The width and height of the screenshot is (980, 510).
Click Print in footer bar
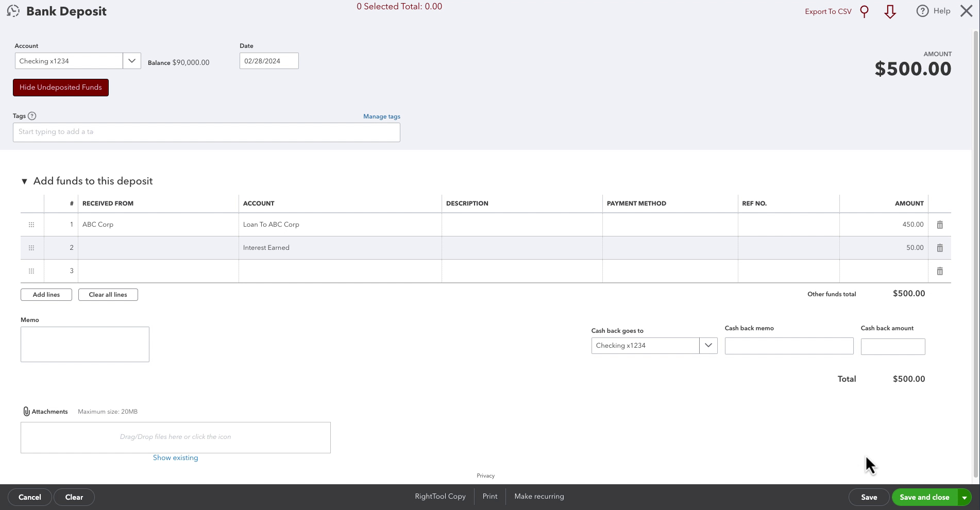[x=490, y=496]
